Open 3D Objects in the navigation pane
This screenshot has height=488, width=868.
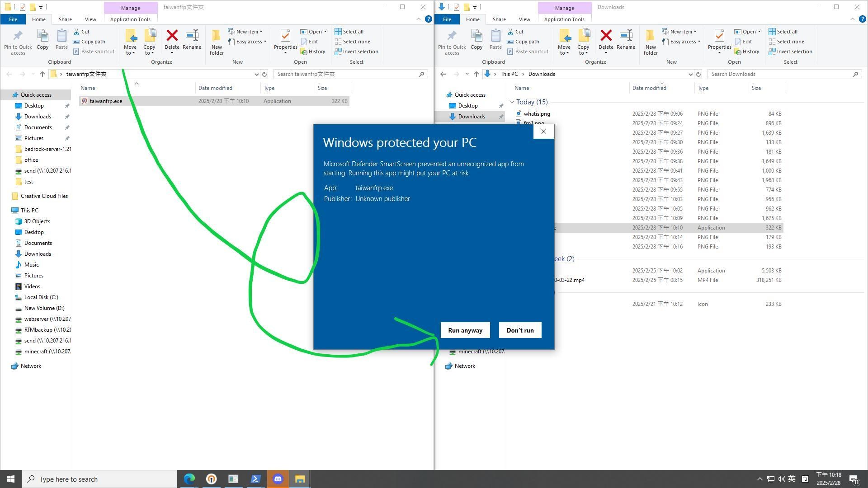point(37,221)
